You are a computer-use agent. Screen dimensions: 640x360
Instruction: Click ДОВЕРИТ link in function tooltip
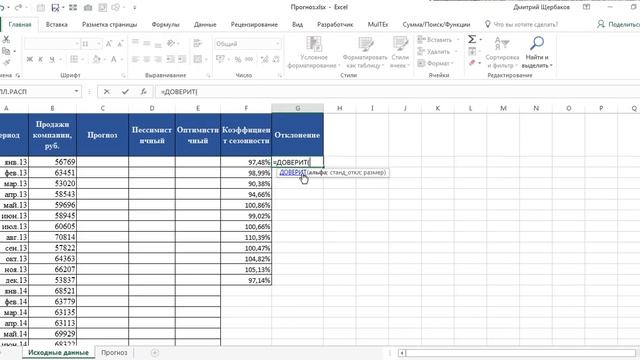tap(292, 172)
